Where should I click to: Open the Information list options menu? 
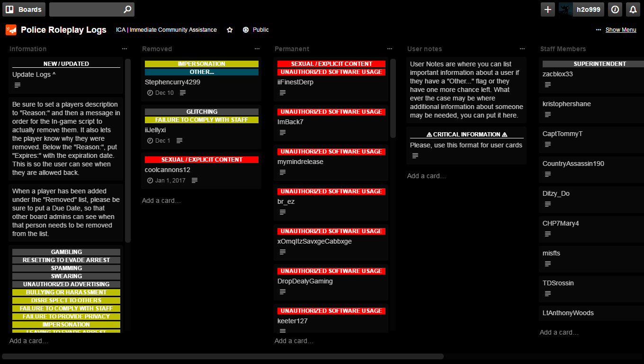[x=125, y=48]
